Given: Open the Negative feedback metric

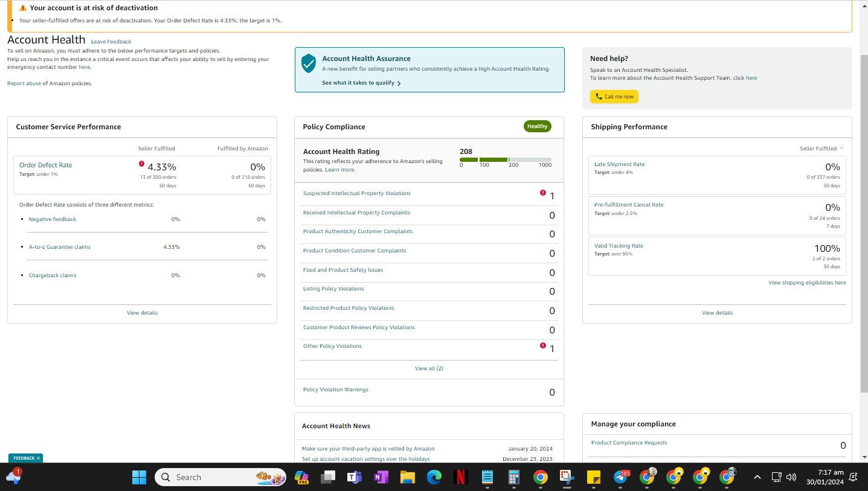Looking at the screenshot, I should (53, 219).
